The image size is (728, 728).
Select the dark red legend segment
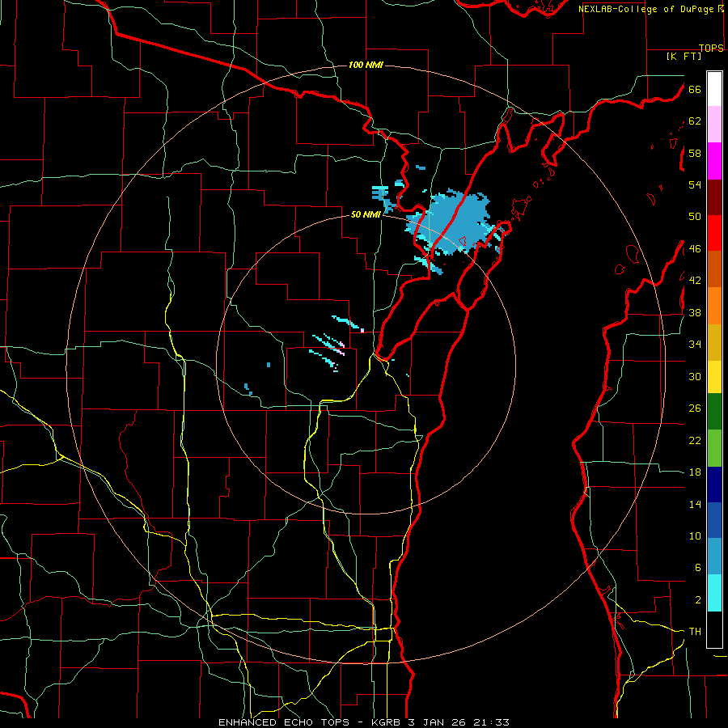(714, 197)
